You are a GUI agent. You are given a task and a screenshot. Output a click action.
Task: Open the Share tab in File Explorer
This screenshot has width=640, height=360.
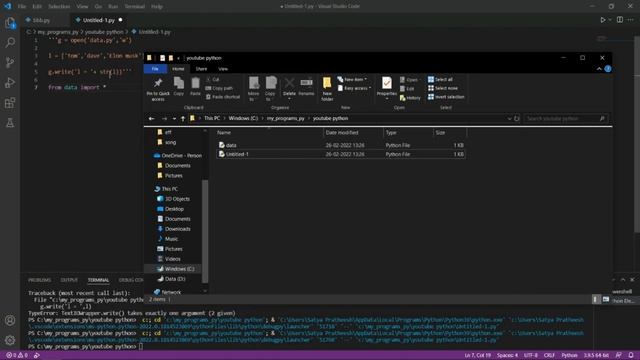(x=201, y=69)
